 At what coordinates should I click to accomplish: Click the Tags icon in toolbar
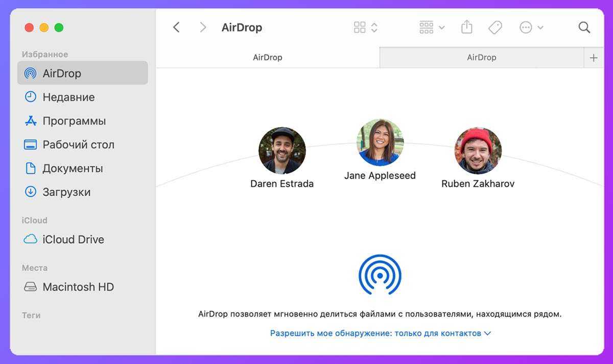pyautogui.click(x=495, y=27)
